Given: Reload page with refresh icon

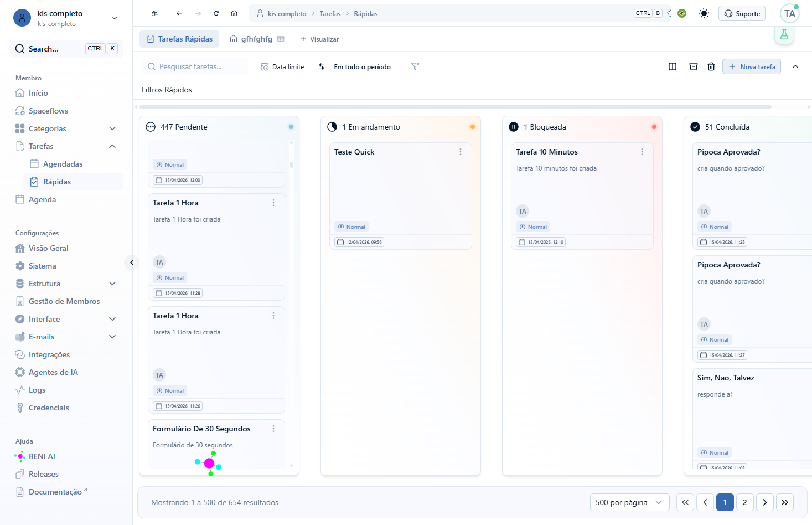Looking at the screenshot, I should (x=216, y=13).
